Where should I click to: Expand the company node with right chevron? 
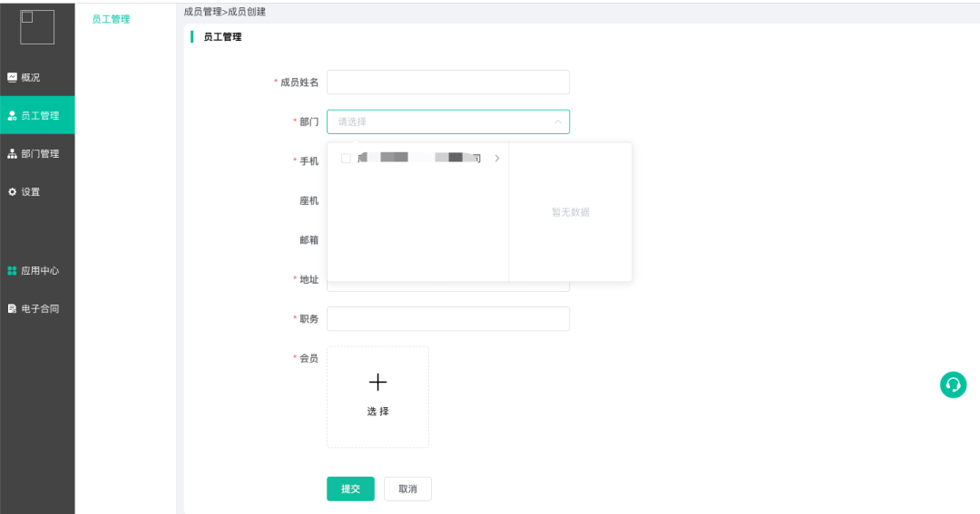pyautogui.click(x=497, y=158)
